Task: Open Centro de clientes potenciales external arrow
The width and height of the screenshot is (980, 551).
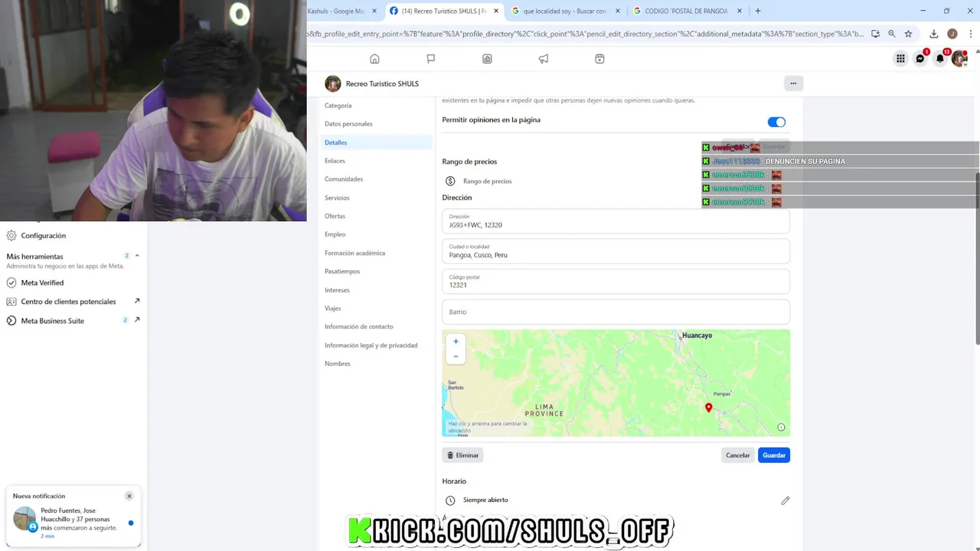Action: (x=137, y=301)
